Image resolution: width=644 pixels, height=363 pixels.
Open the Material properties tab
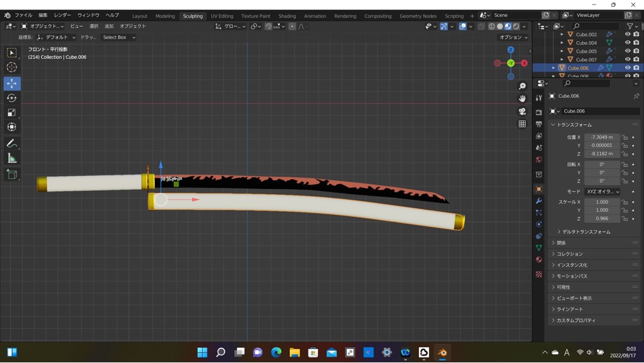click(539, 259)
